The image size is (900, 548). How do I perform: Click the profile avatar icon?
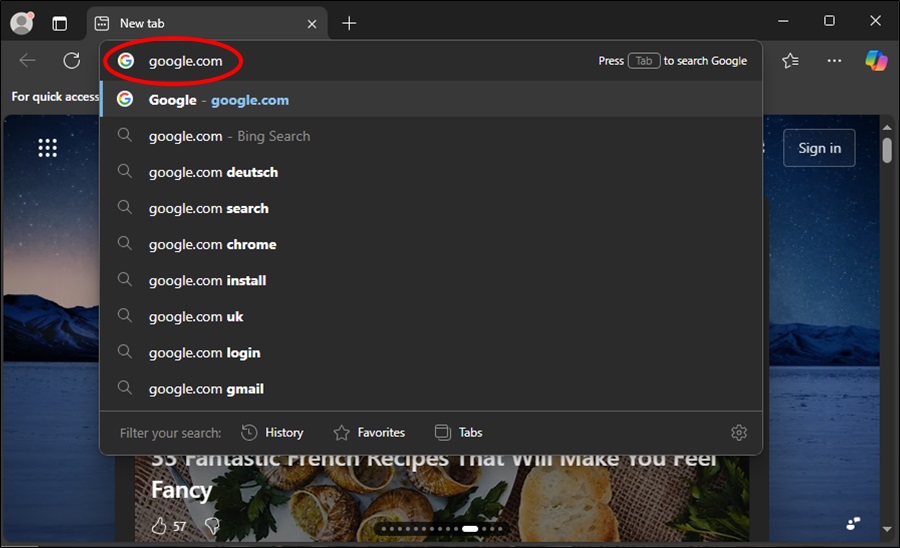tap(21, 22)
